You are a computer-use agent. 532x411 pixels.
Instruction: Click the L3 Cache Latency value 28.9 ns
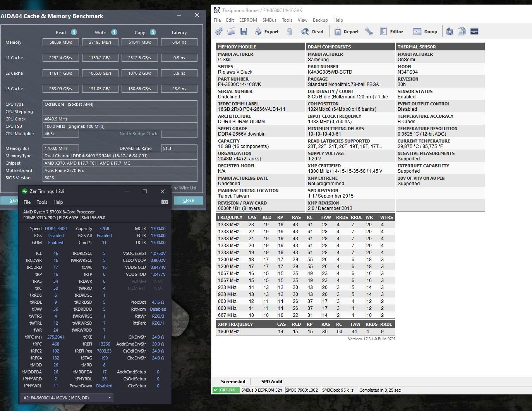coord(179,89)
